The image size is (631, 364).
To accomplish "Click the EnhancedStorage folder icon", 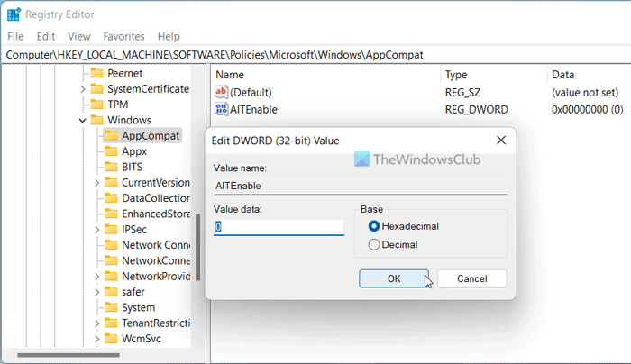I will pos(112,214).
